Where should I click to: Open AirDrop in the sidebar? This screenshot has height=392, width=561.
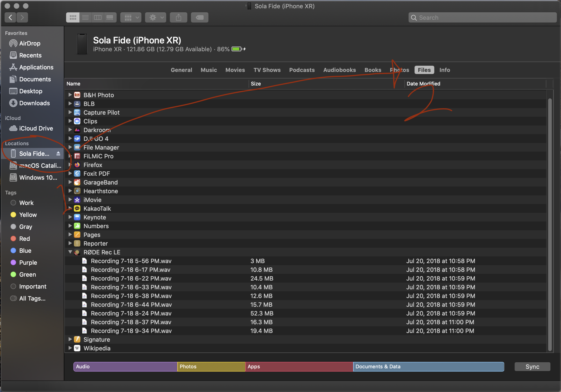pyautogui.click(x=29, y=43)
